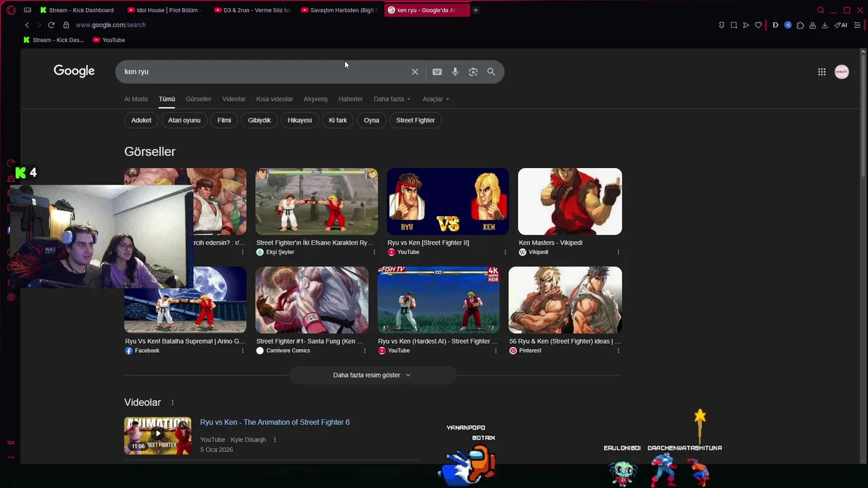
Task: Select the AI Modu search tab
Action: coord(136,99)
